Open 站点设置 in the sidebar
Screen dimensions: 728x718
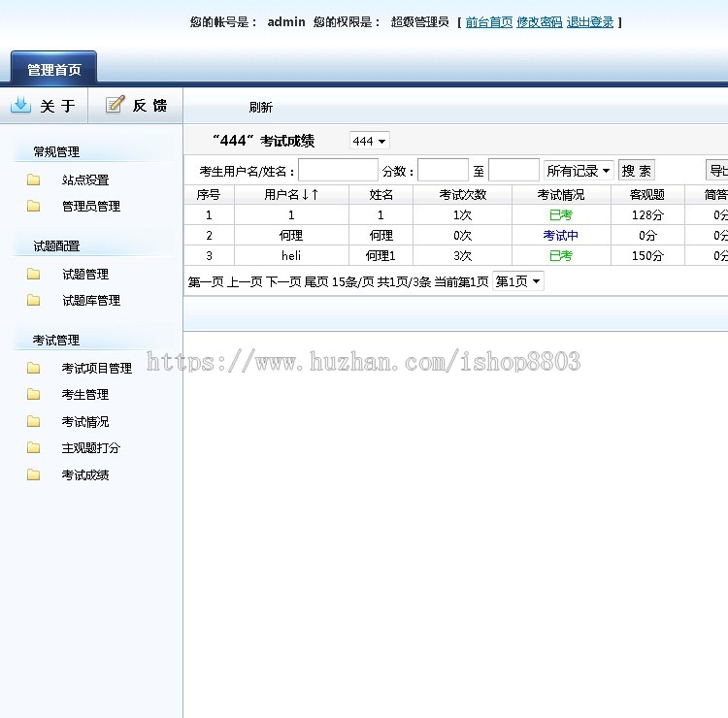[x=85, y=180]
